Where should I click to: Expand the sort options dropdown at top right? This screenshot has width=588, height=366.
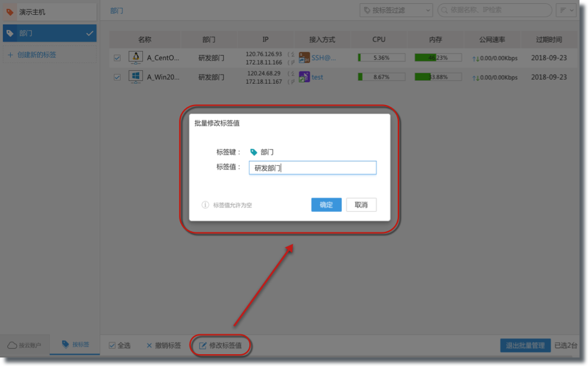(566, 10)
